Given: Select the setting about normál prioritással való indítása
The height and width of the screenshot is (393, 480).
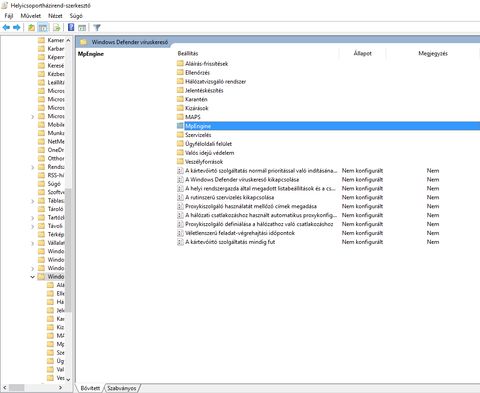Looking at the screenshot, I should pyautogui.click(x=261, y=171).
